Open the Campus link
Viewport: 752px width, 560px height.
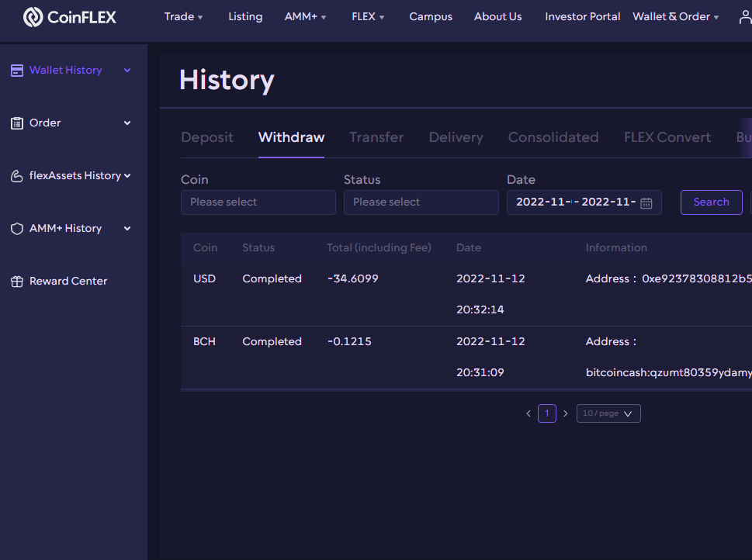pyautogui.click(x=431, y=17)
